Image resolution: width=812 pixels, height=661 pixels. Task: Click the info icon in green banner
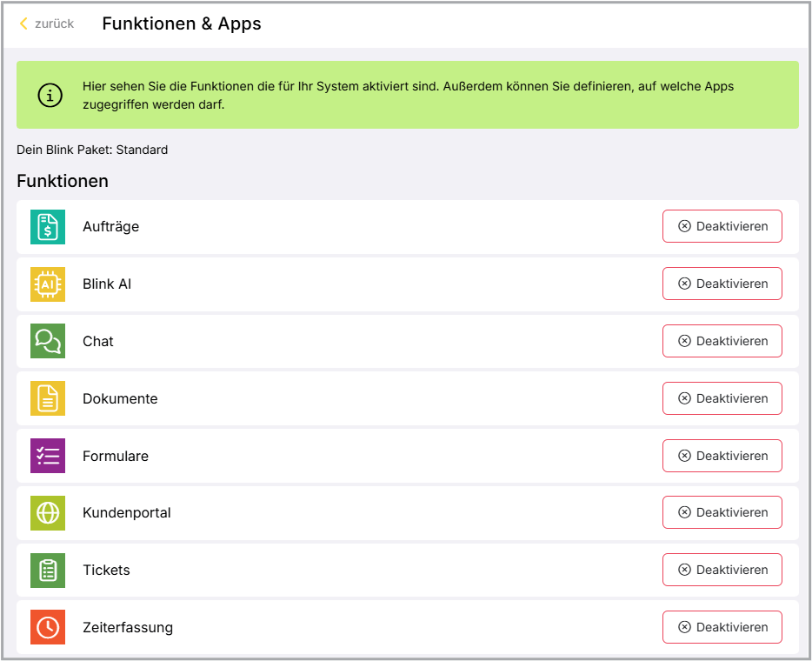(50, 96)
